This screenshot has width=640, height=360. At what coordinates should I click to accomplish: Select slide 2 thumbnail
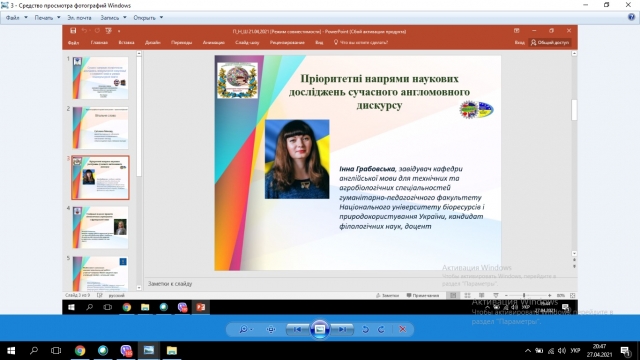pyautogui.click(x=100, y=128)
